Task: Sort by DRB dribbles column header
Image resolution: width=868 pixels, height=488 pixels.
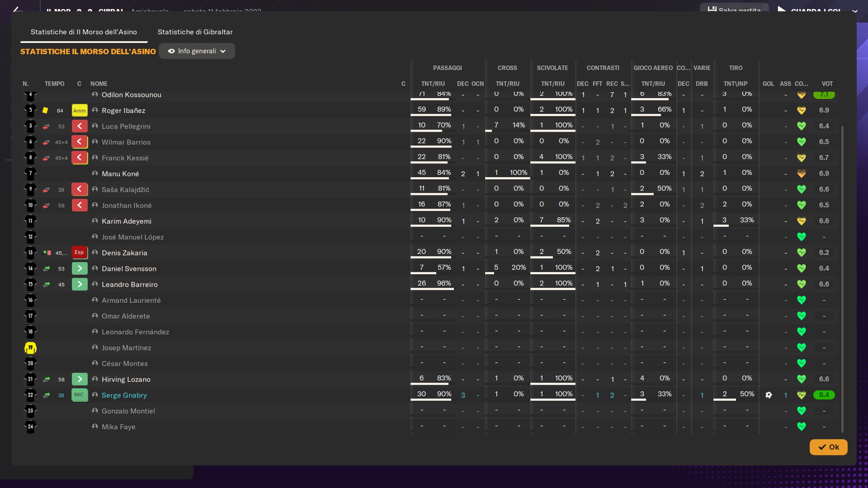Action: pyautogui.click(x=702, y=84)
